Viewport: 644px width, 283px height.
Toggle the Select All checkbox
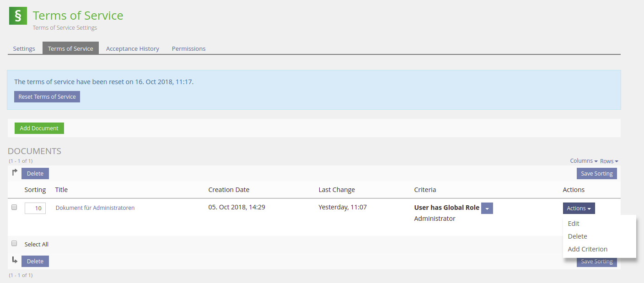point(14,244)
